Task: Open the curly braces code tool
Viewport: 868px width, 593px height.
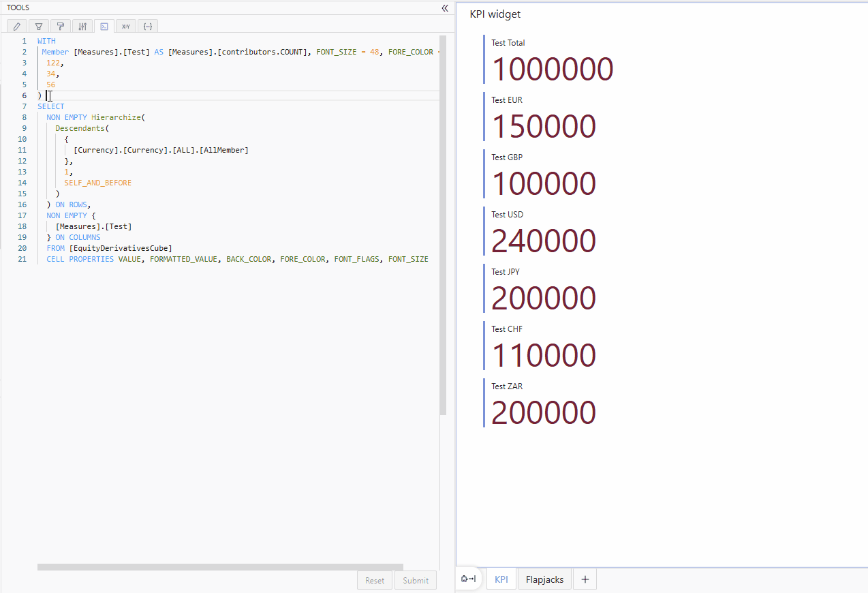Action: click(148, 25)
